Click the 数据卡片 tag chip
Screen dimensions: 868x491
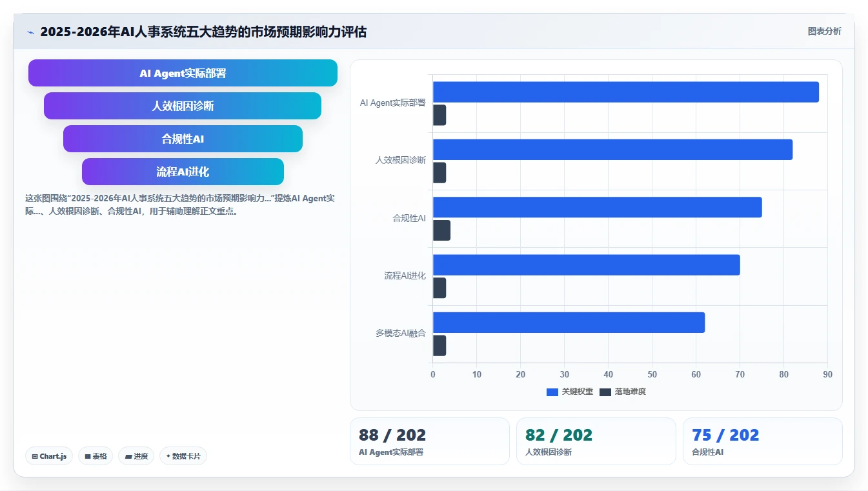tap(183, 456)
